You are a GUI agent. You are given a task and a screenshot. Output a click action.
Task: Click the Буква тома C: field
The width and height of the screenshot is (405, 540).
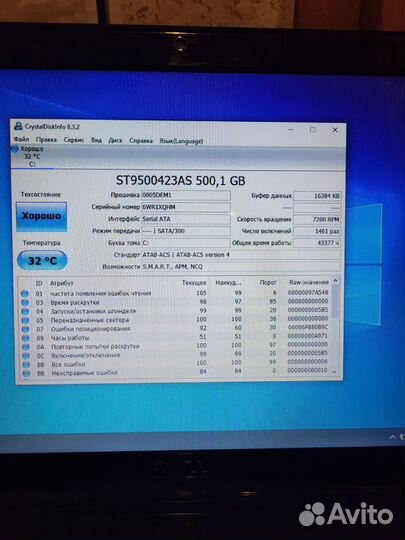pos(186,243)
